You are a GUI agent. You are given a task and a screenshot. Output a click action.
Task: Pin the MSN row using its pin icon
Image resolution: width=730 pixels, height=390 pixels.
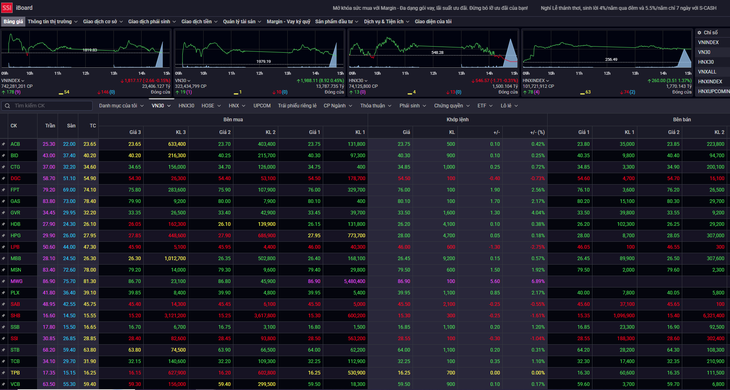point(4,270)
